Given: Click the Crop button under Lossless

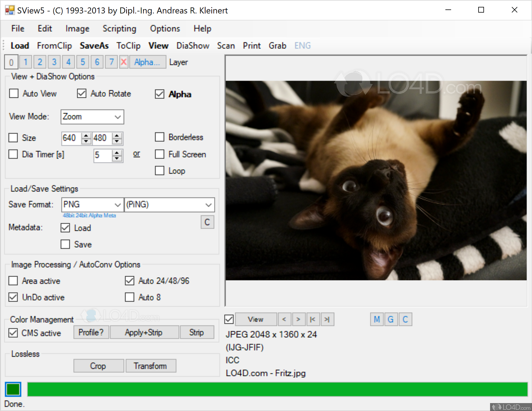Looking at the screenshot, I should pyautogui.click(x=98, y=366).
